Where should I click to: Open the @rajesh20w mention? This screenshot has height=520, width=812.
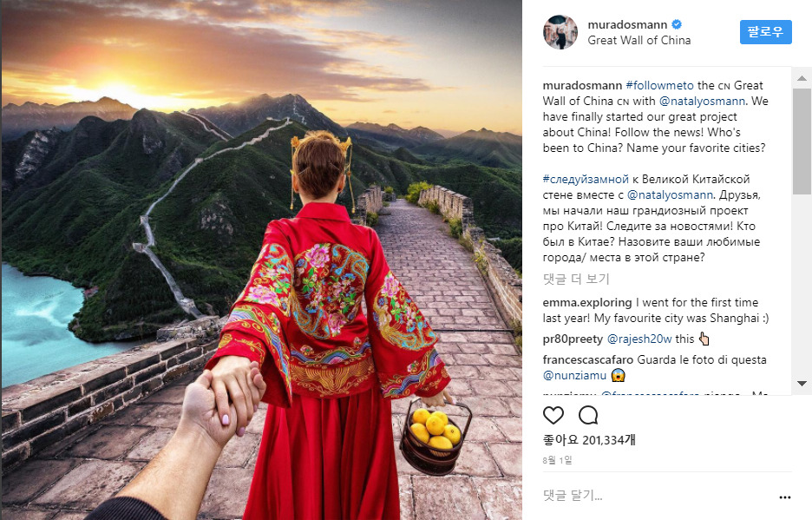point(639,339)
